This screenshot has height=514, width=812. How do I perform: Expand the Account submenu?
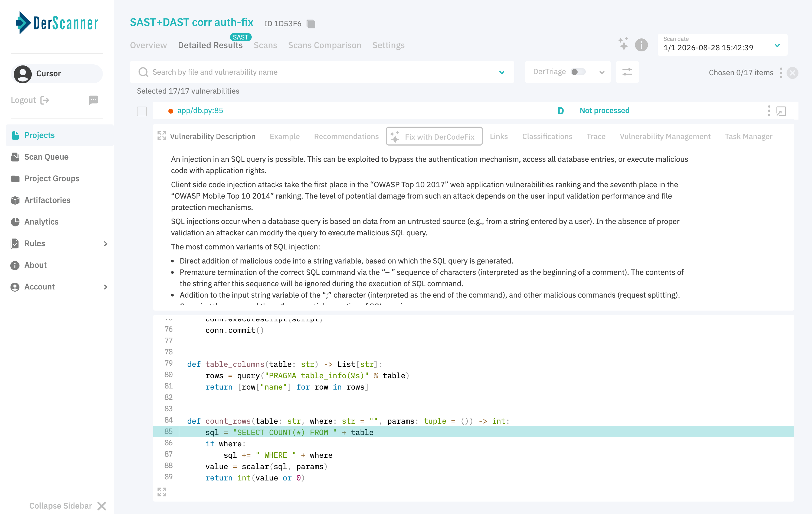tap(106, 287)
